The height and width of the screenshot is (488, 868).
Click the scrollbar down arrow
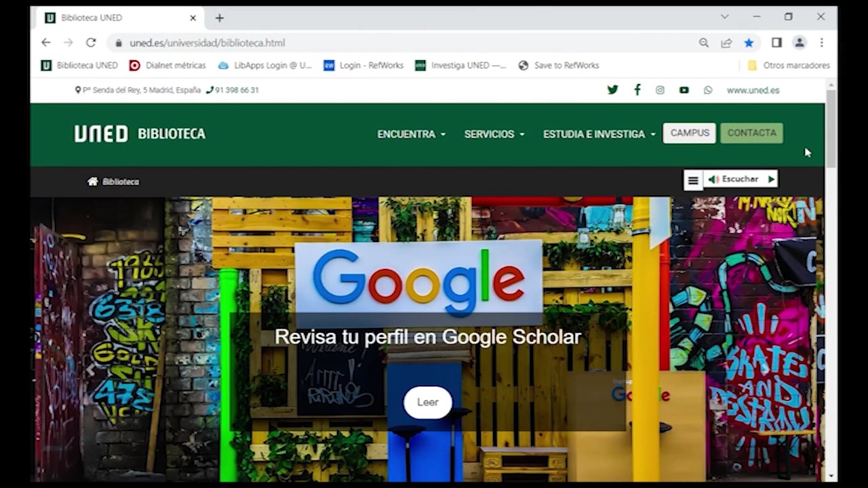point(831,476)
